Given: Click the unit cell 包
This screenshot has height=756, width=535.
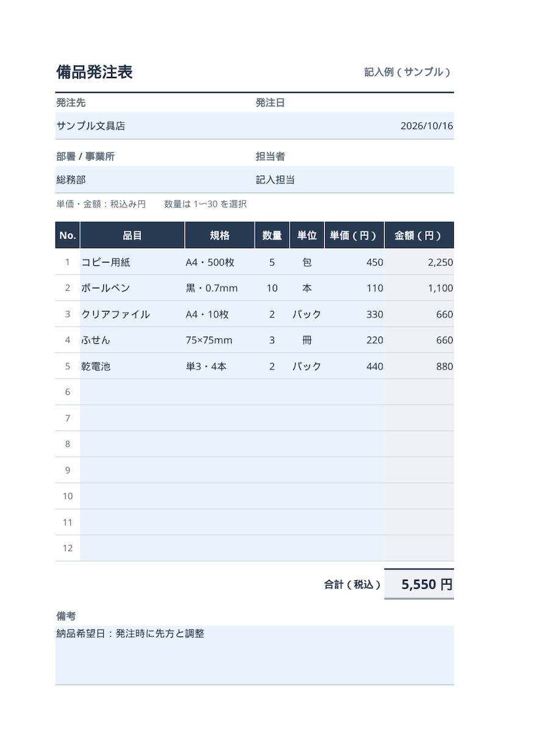Looking at the screenshot, I should pos(307,262).
